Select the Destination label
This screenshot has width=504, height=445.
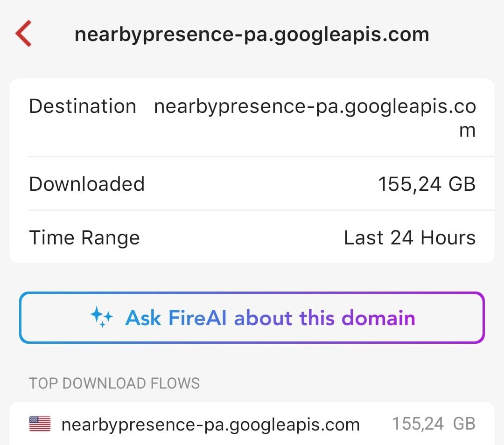coord(83,106)
